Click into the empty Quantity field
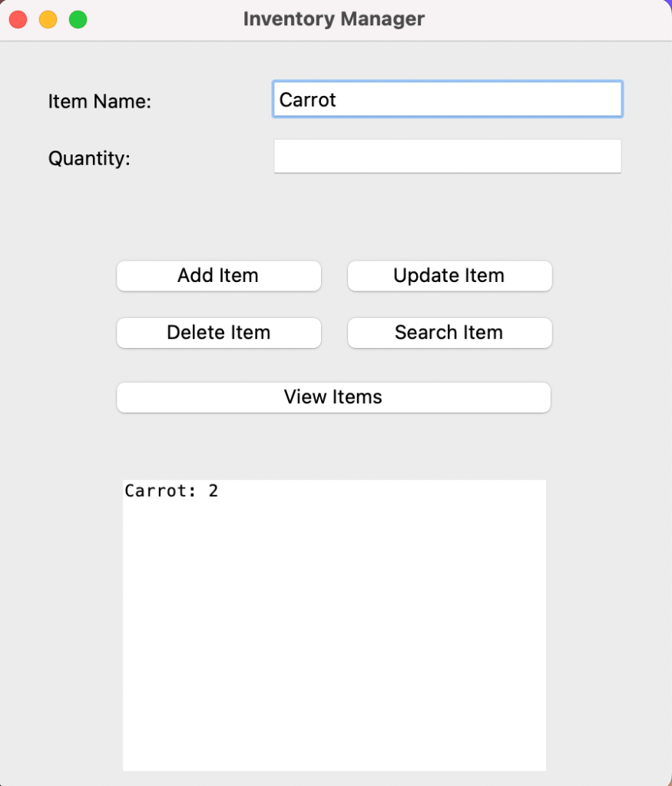 coord(447,157)
